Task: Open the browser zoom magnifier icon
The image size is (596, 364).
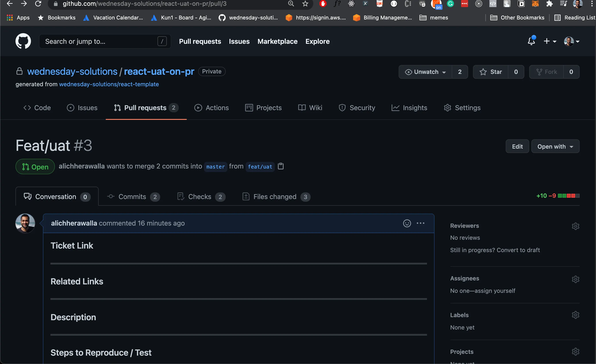Action: click(291, 4)
